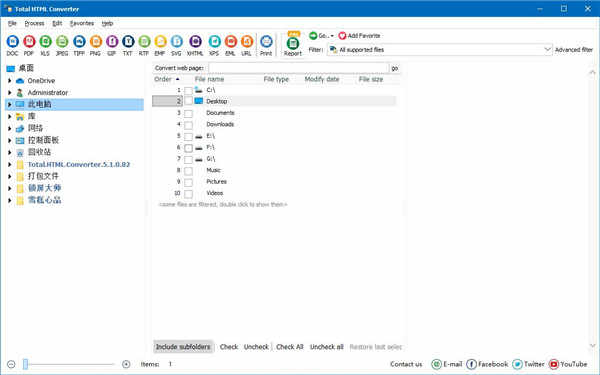
Task: Expand the 库 tree node
Action: (x=10, y=116)
